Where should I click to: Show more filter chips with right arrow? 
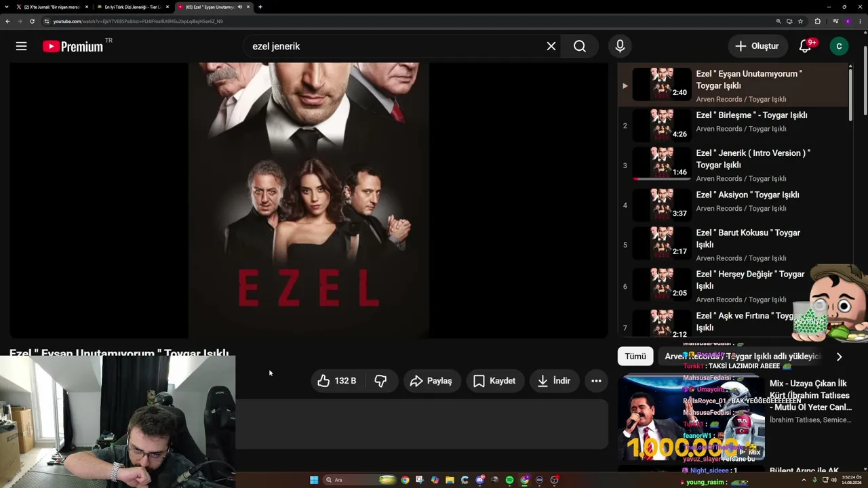pyautogui.click(x=839, y=357)
